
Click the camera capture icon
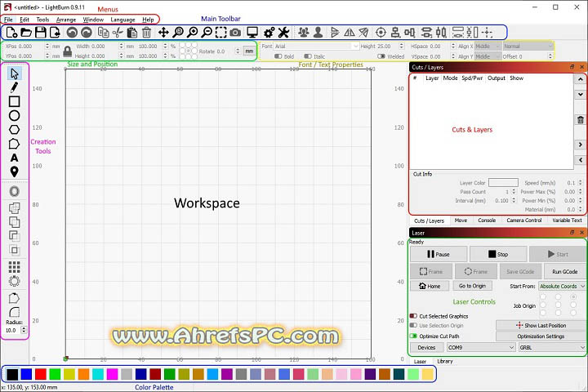[x=235, y=33]
